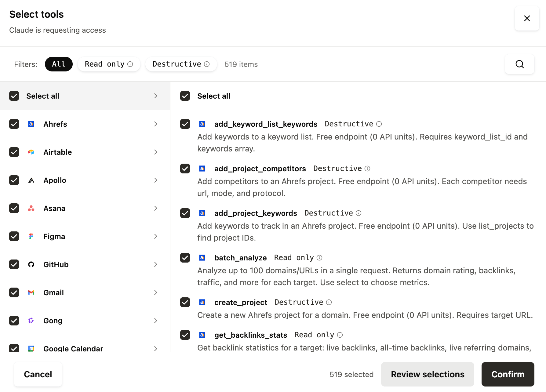The image size is (546, 392).
Task: Confirm the tool selections
Action: coord(508,374)
